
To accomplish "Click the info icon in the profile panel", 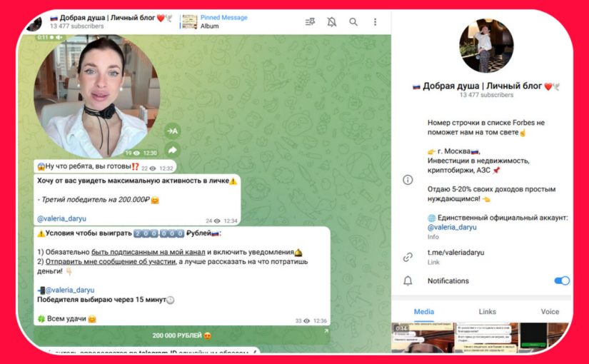I will tap(408, 180).
